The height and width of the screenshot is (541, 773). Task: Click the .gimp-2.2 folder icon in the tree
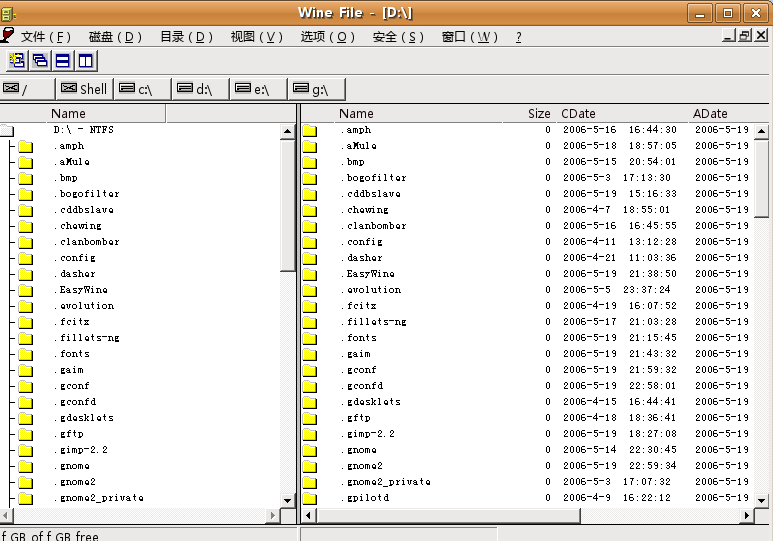26,450
